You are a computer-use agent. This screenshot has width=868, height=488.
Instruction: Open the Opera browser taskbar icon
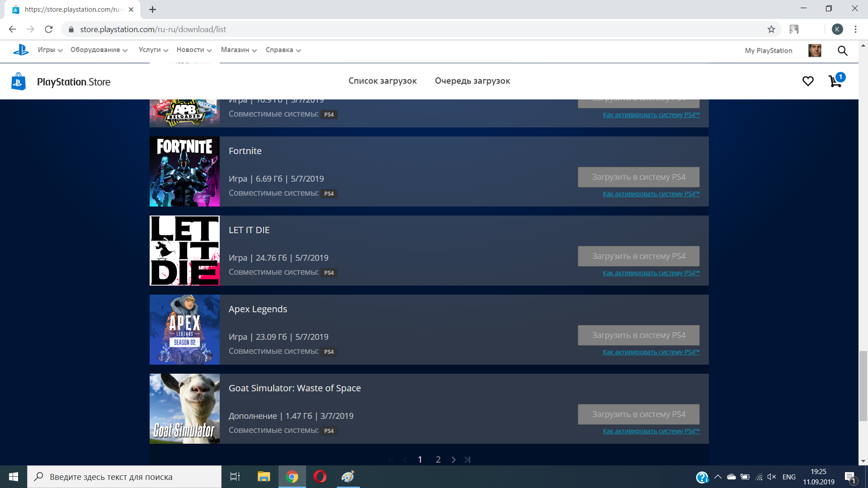coord(320,477)
